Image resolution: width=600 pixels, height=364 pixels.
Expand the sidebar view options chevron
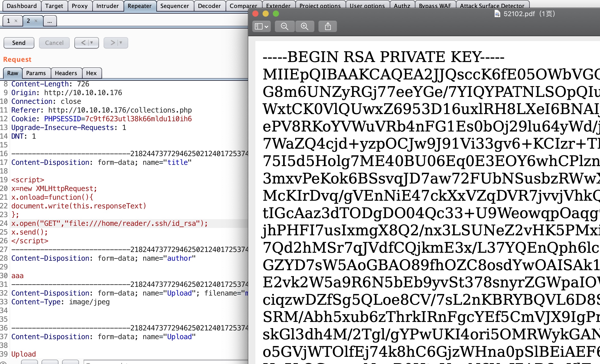tap(266, 26)
